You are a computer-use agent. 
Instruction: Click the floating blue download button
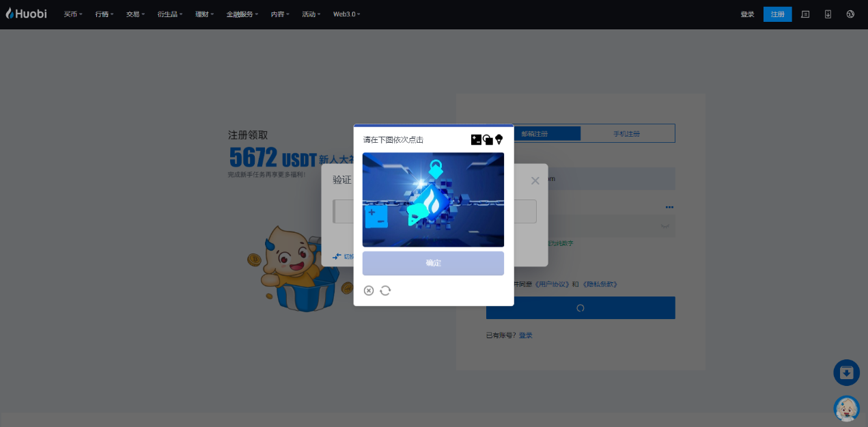pyautogui.click(x=846, y=372)
